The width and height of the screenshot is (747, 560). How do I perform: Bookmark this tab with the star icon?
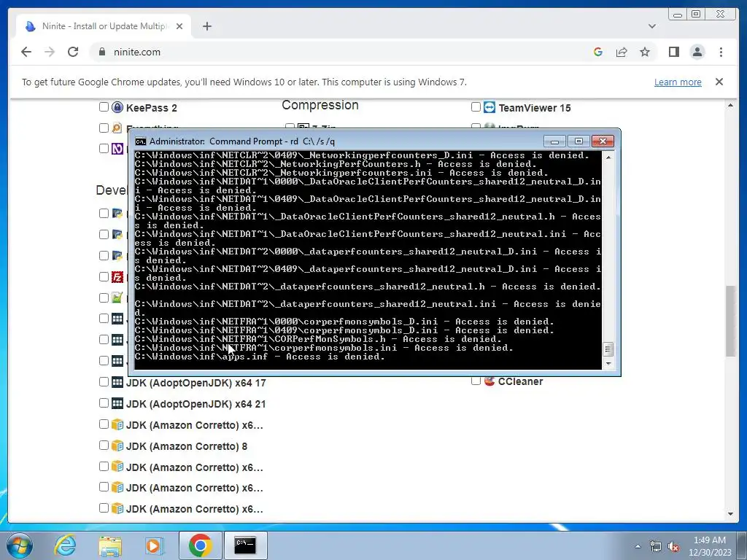(645, 52)
